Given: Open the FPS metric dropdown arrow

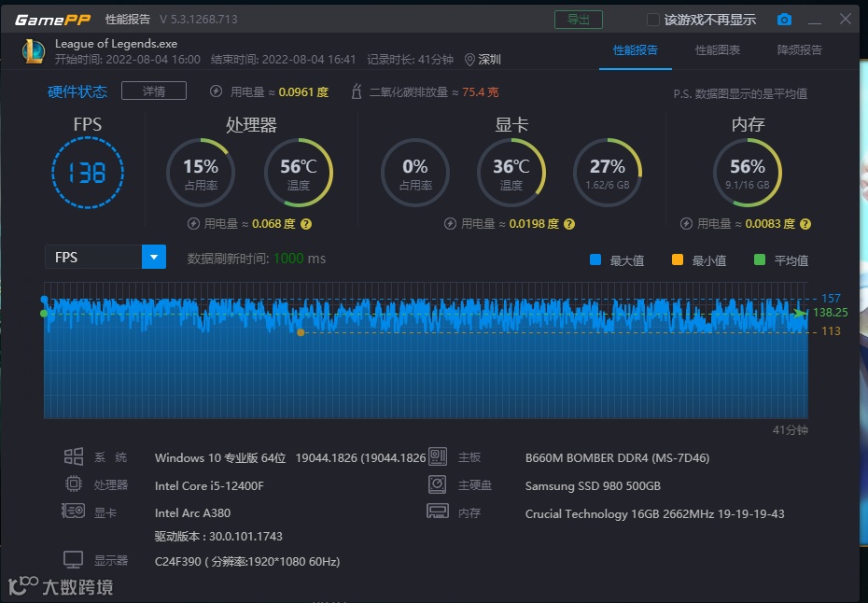Looking at the screenshot, I should (x=154, y=257).
